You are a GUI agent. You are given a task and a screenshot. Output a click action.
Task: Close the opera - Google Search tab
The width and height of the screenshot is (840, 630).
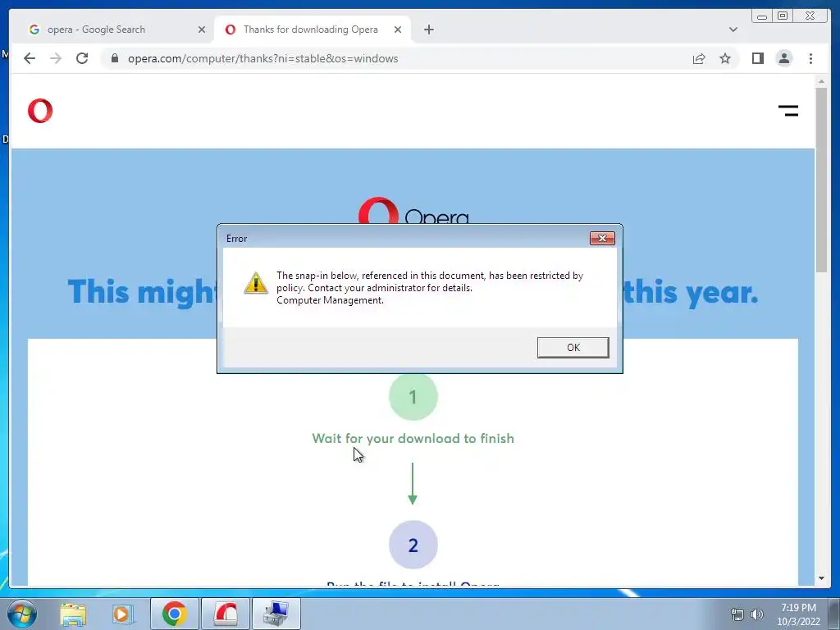click(202, 30)
